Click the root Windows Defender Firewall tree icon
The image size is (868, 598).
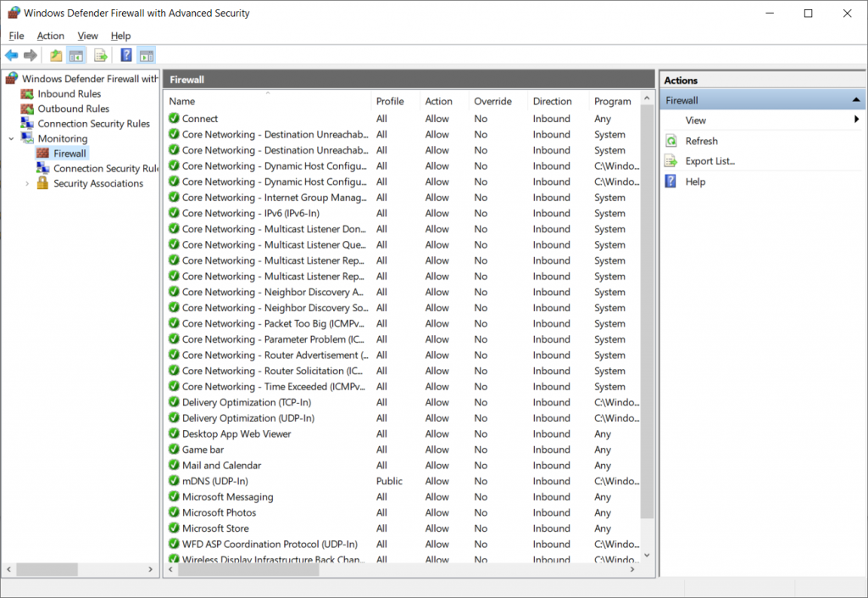12,79
